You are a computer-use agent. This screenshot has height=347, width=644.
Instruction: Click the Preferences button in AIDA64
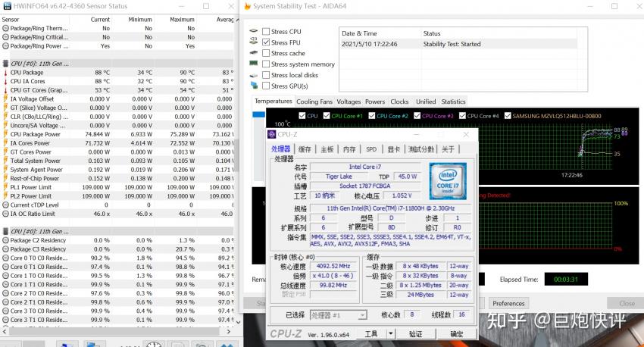(508, 304)
